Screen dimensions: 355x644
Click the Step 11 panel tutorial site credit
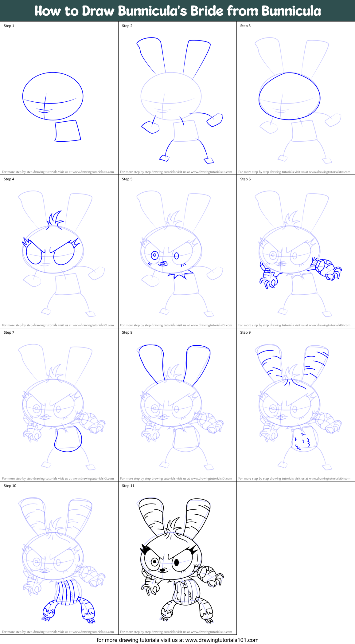point(176,632)
